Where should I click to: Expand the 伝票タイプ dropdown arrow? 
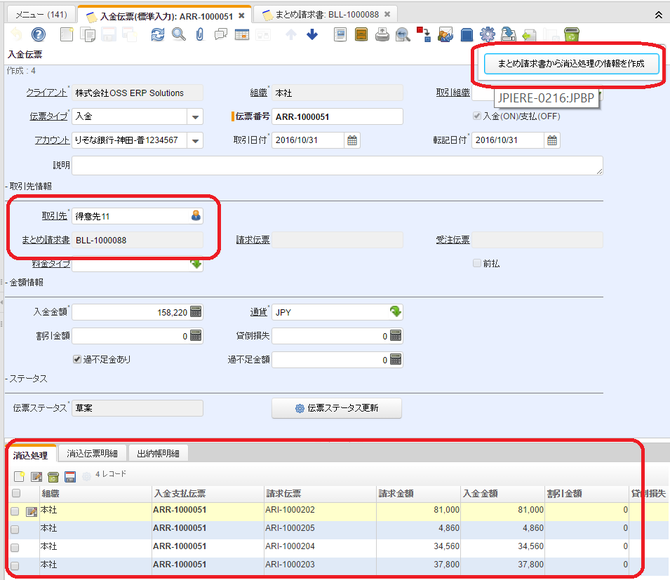(x=195, y=117)
